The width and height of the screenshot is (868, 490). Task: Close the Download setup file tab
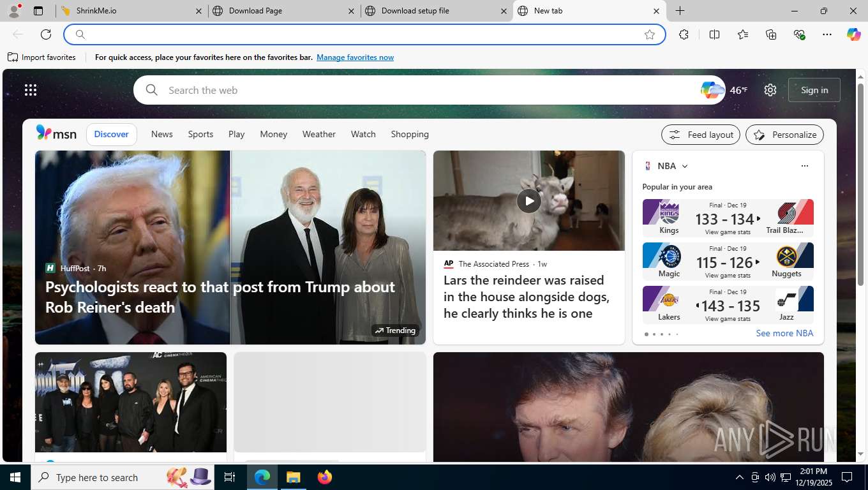(x=504, y=11)
